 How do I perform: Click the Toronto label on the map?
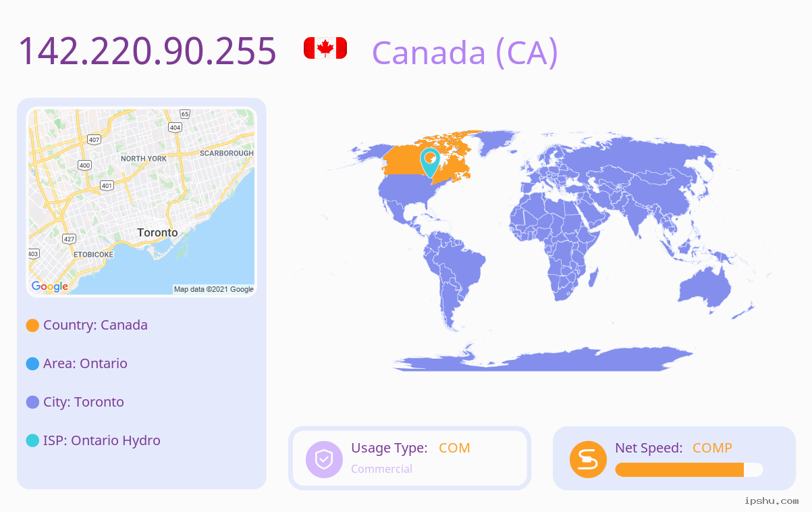[157, 232]
